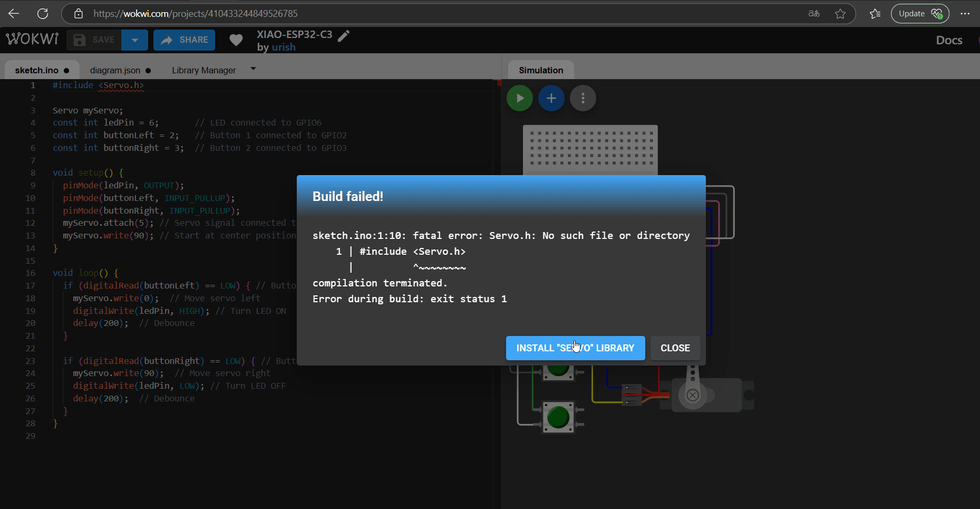Open favorites list icon
Viewport: 980px width, 509px height.
875,14
